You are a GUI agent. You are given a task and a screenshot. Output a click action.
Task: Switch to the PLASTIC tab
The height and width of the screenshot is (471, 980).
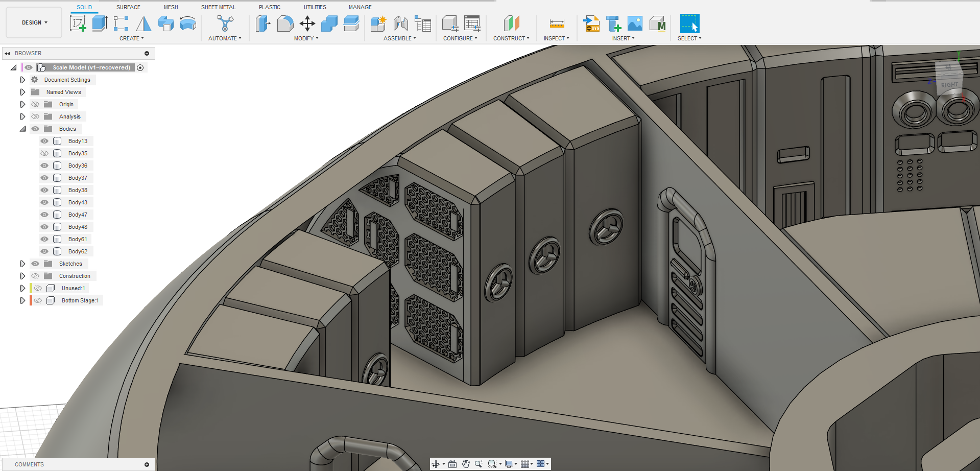(270, 7)
